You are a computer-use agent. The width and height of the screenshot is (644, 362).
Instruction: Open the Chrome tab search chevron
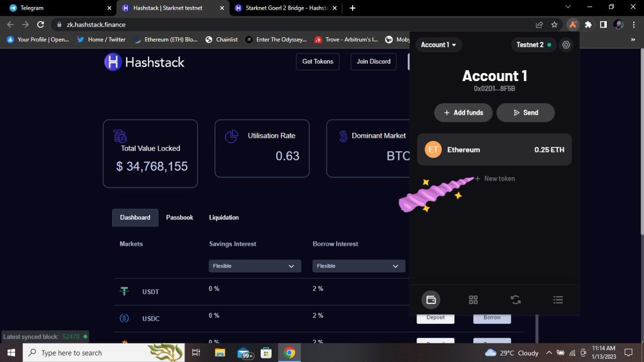click(569, 7)
